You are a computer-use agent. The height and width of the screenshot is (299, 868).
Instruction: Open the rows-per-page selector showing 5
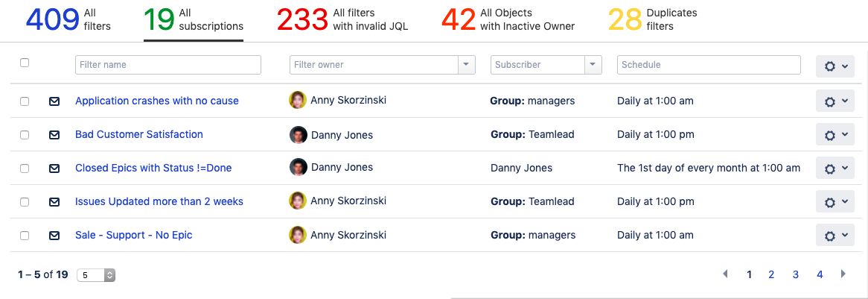(x=96, y=275)
